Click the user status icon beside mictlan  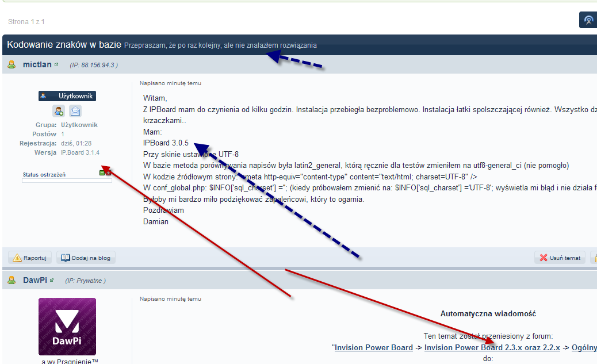(x=12, y=64)
